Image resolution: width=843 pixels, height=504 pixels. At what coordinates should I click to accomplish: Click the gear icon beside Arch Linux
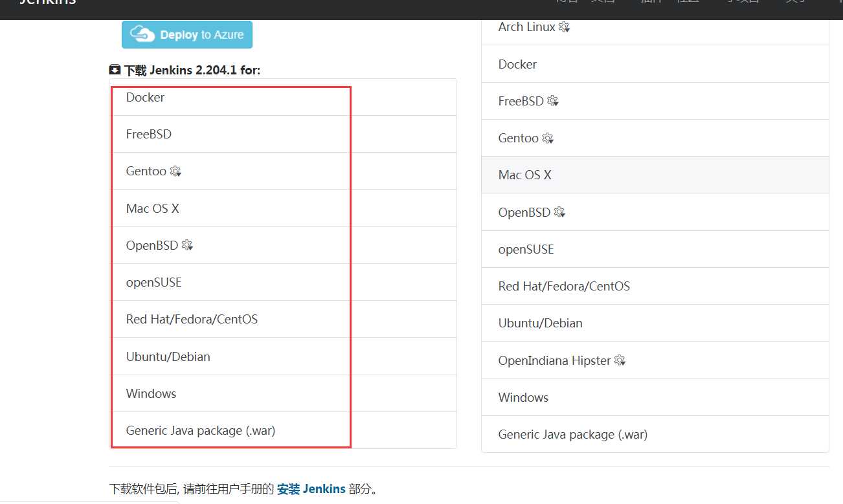(x=565, y=27)
